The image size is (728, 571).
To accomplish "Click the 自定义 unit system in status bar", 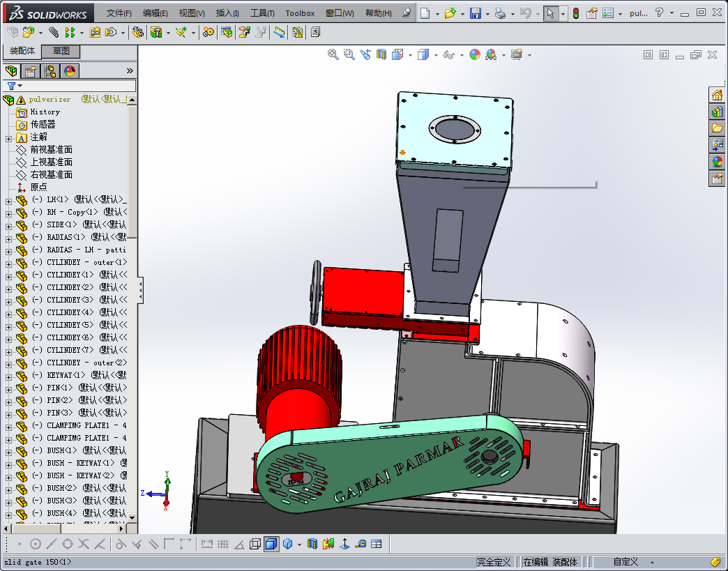I will (x=626, y=562).
